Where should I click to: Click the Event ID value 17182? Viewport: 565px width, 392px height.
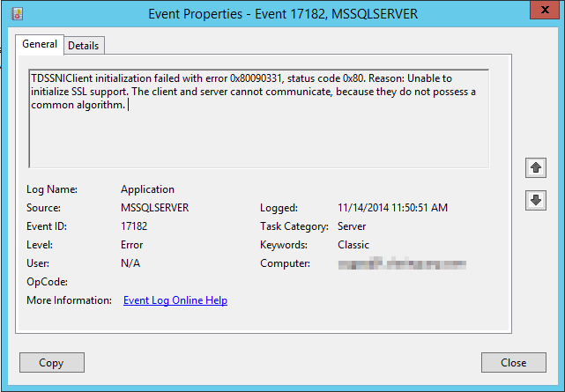[134, 226]
